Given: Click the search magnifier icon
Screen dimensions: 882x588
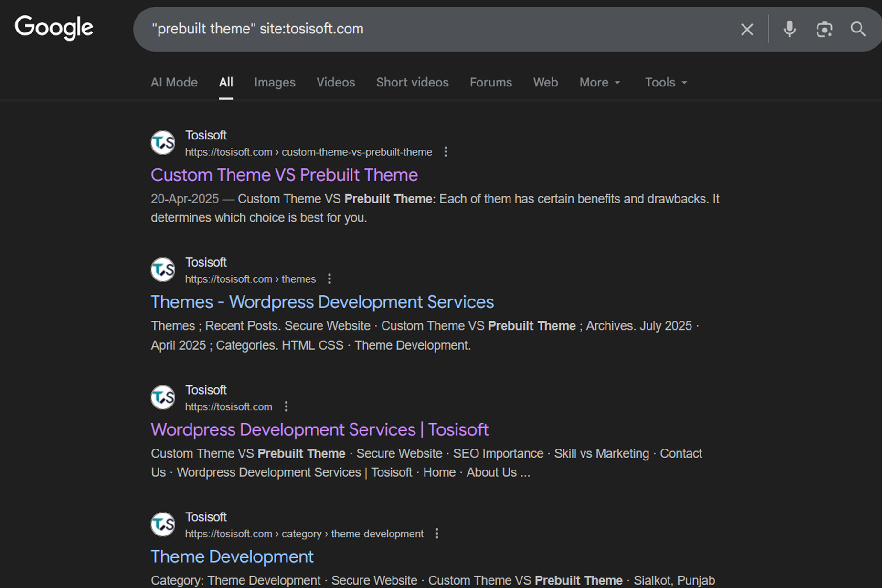Looking at the screenshot, I should [x=858, y=29].
